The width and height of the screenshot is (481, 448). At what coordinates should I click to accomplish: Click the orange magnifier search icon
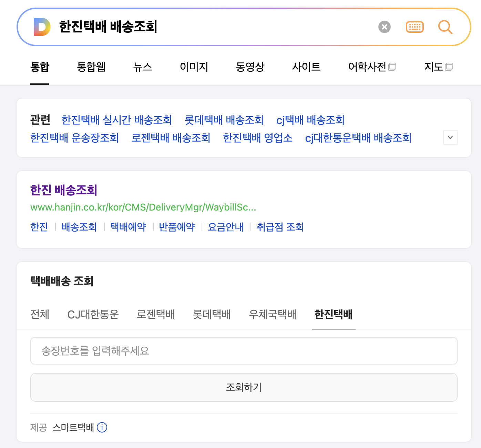click(445, 27)
